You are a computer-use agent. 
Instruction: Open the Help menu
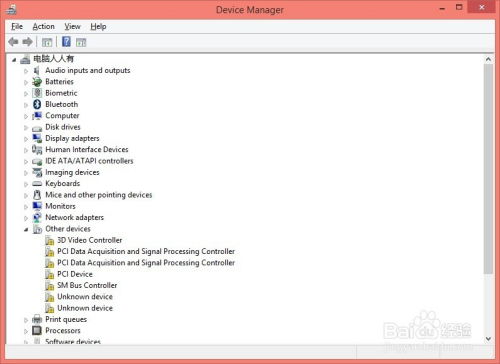(x=98, y=26)
